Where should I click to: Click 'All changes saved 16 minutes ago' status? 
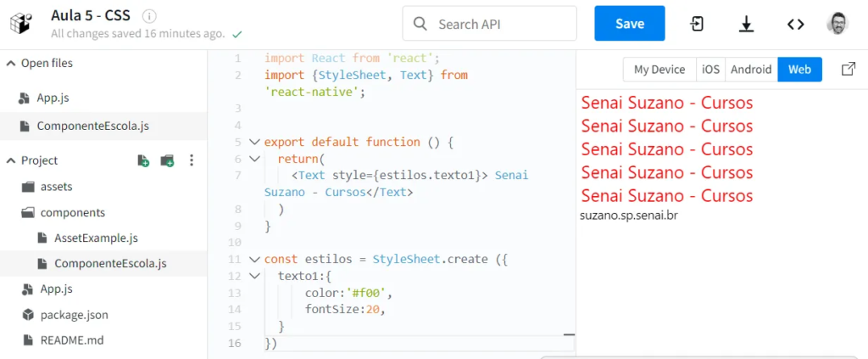coord(138,34)
